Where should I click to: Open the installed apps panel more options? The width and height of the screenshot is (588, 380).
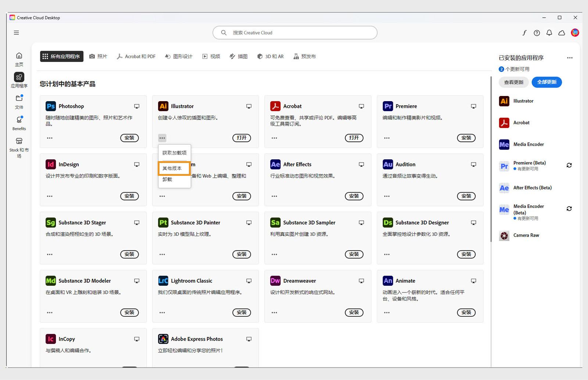[570, 58]
